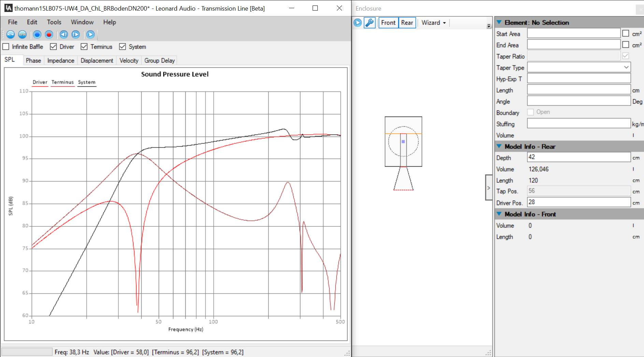644x357 pixels.
Task: Click the Open file toolbar icon
Action: [23, 35]
